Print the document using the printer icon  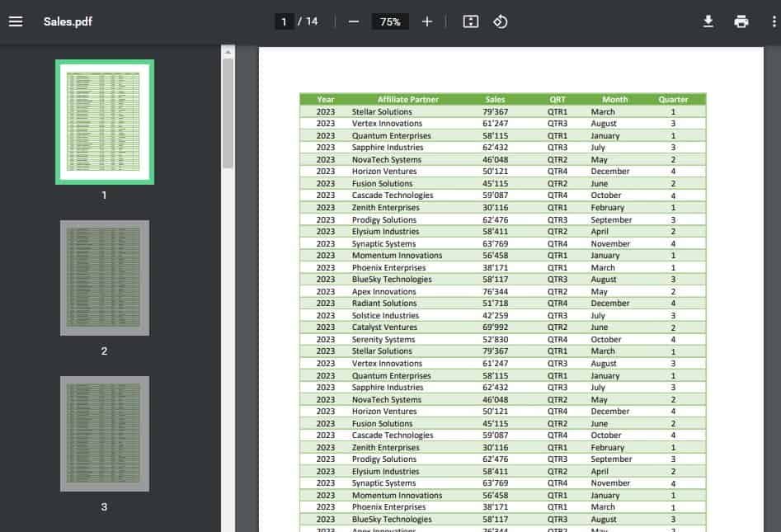tap(741, 21)
